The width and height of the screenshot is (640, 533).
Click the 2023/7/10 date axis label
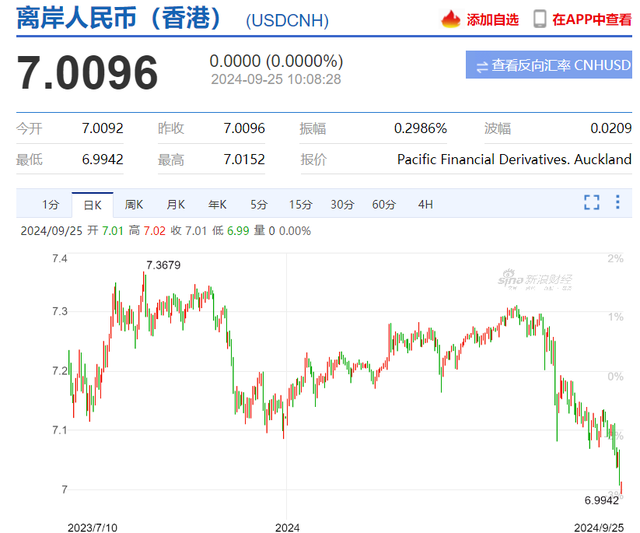tap(92, 527)
